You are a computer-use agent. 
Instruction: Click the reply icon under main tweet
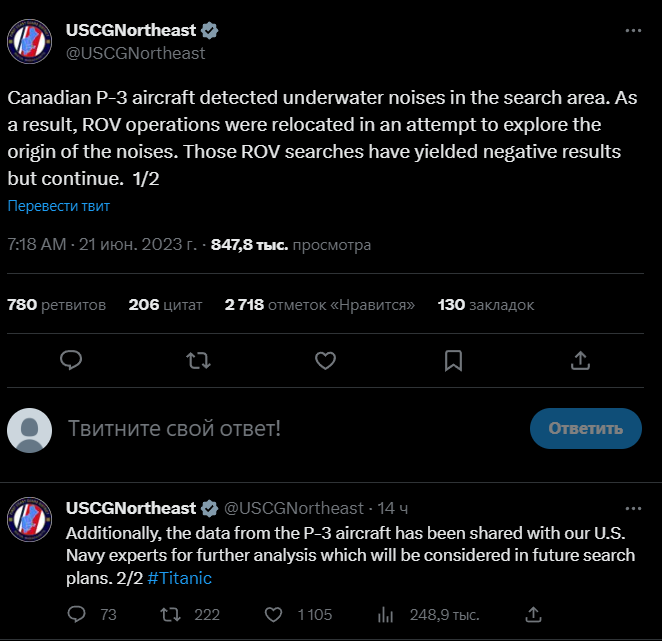71,359
